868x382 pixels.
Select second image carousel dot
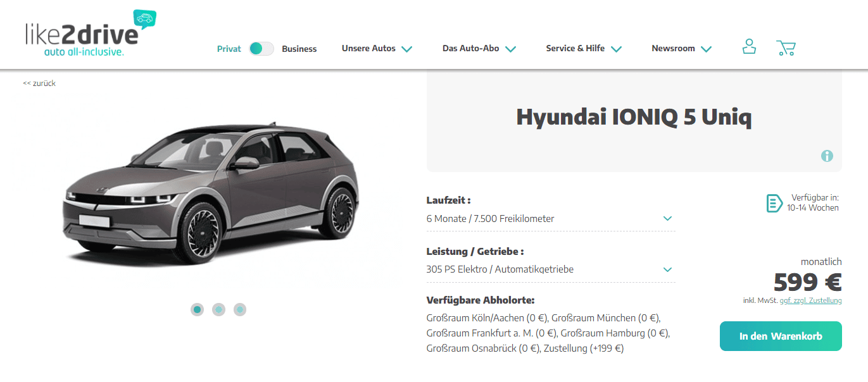(x=218, y=309)
